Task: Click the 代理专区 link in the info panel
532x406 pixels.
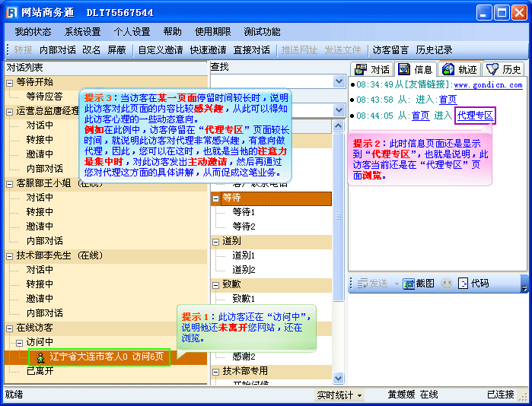Action: [x=475, y=116]
